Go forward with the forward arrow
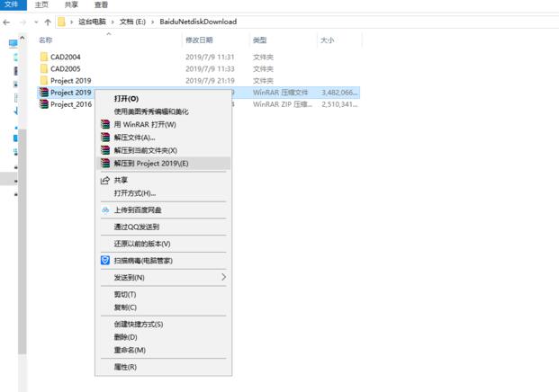 [x=23, y=22]
